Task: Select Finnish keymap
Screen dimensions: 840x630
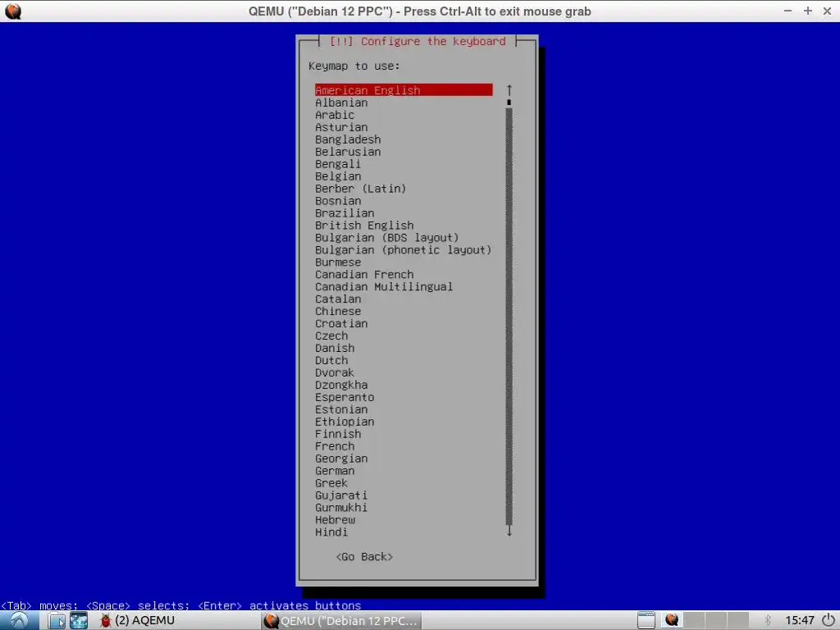Action: (x=338, y=435)
